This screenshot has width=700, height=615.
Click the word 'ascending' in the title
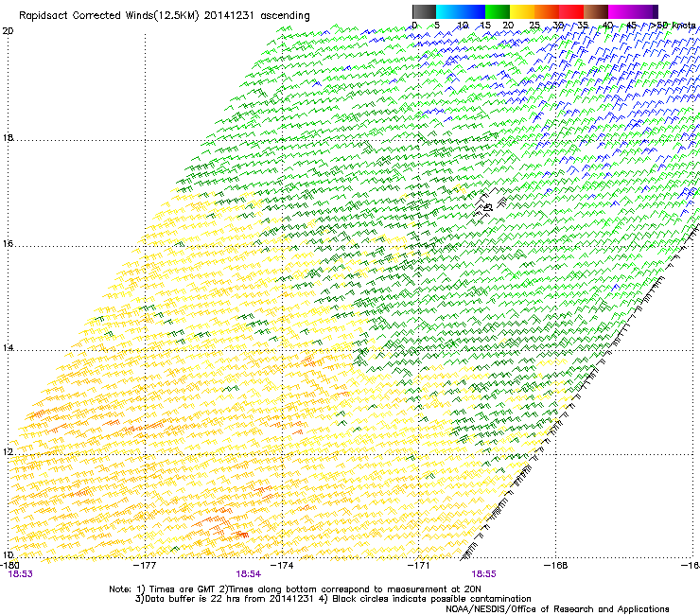[285, 16]
